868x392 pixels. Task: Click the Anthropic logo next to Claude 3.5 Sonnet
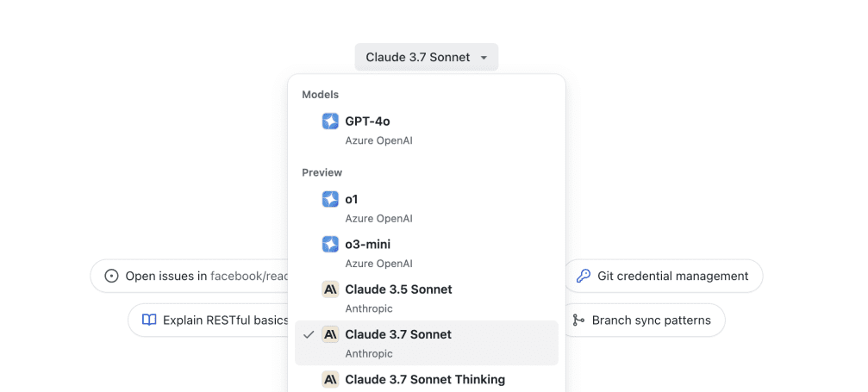coord(330,289)
